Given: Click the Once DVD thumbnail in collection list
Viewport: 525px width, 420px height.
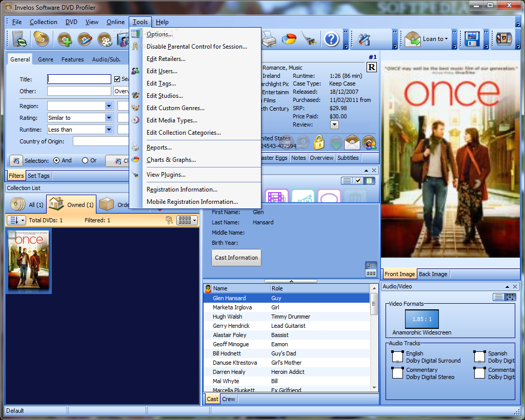Looking at the screenshot, I should (29, 261).
